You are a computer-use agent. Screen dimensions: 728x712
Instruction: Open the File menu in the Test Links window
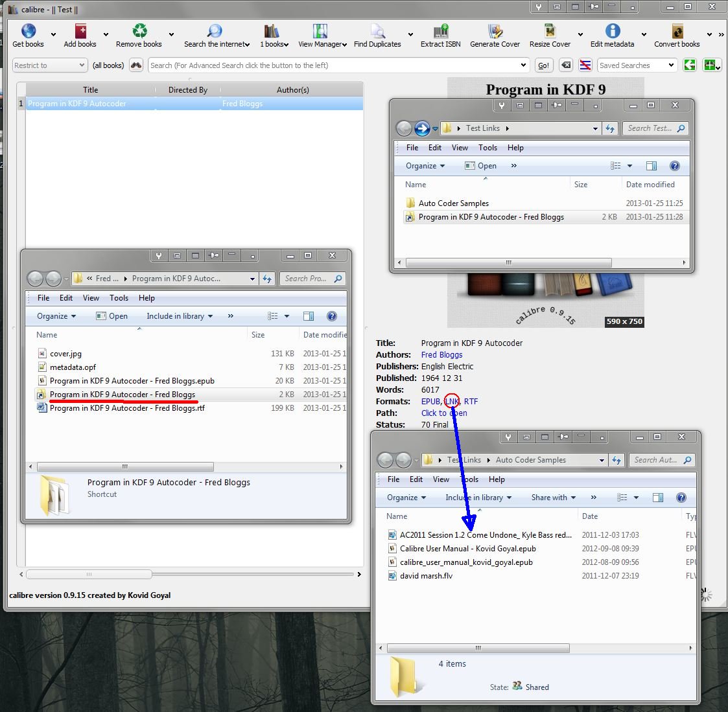(412, 148)
